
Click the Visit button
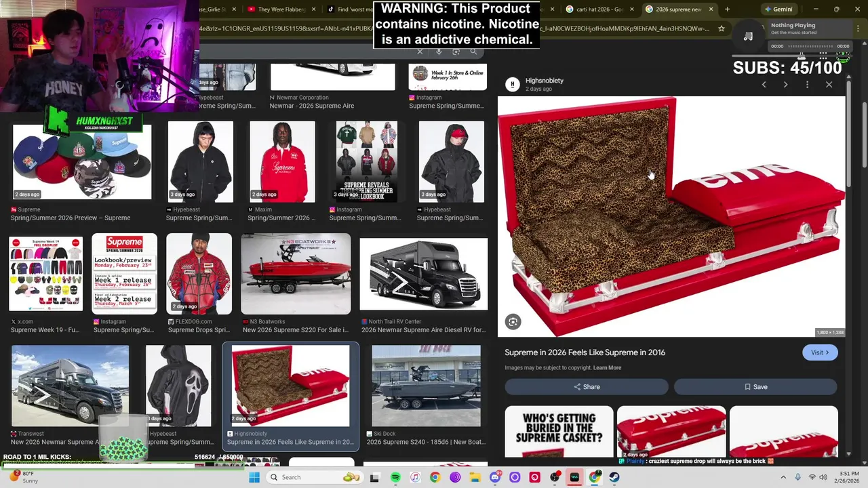click(x=820, y=352)
